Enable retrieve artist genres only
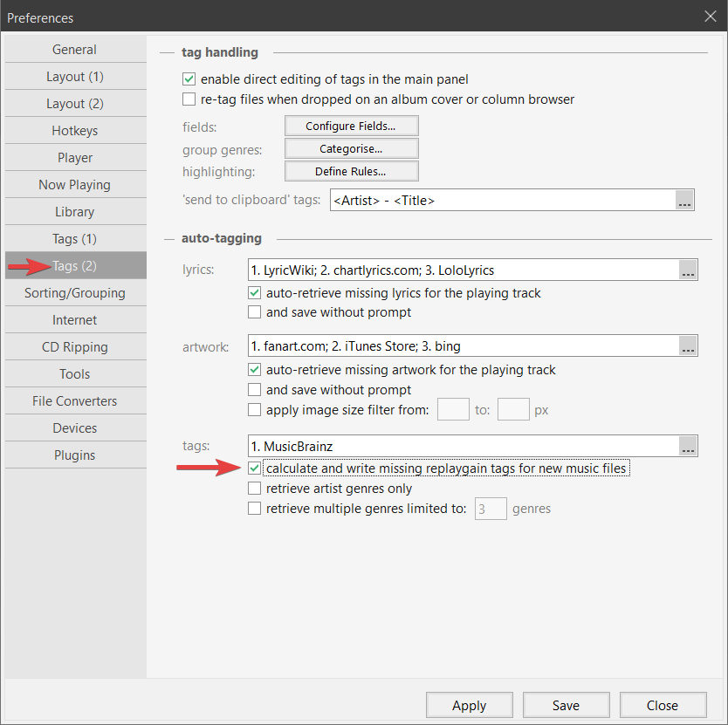This screenshot has width=728, height=725. 255,489
